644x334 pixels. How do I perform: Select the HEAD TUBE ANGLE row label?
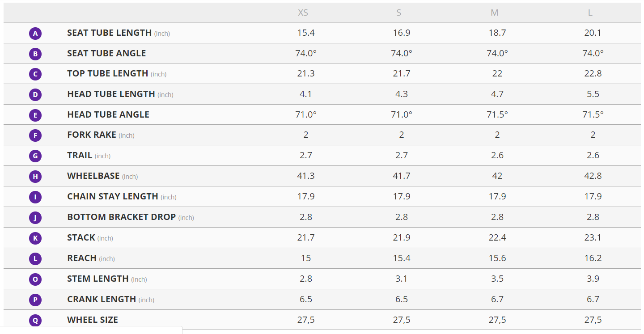pos(108,115)
